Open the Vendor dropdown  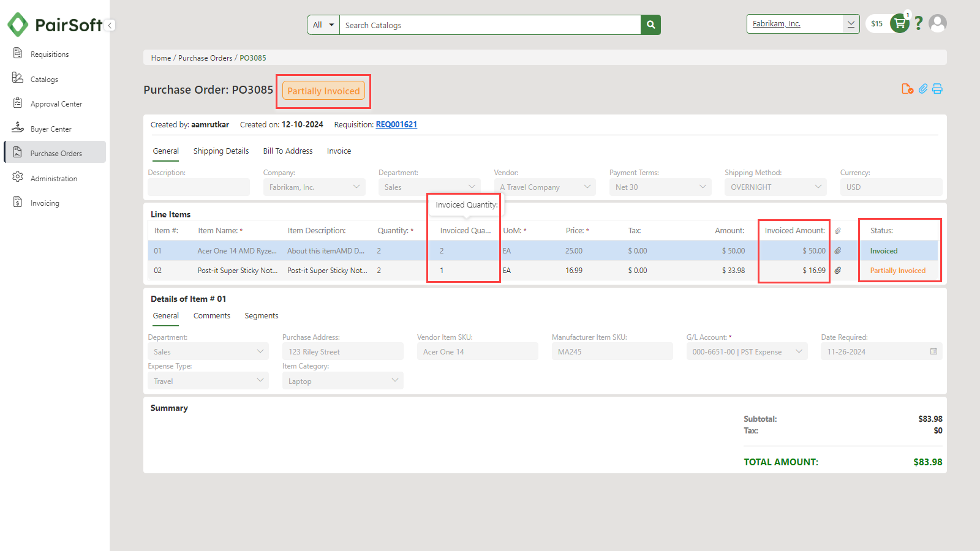point(545,187)
